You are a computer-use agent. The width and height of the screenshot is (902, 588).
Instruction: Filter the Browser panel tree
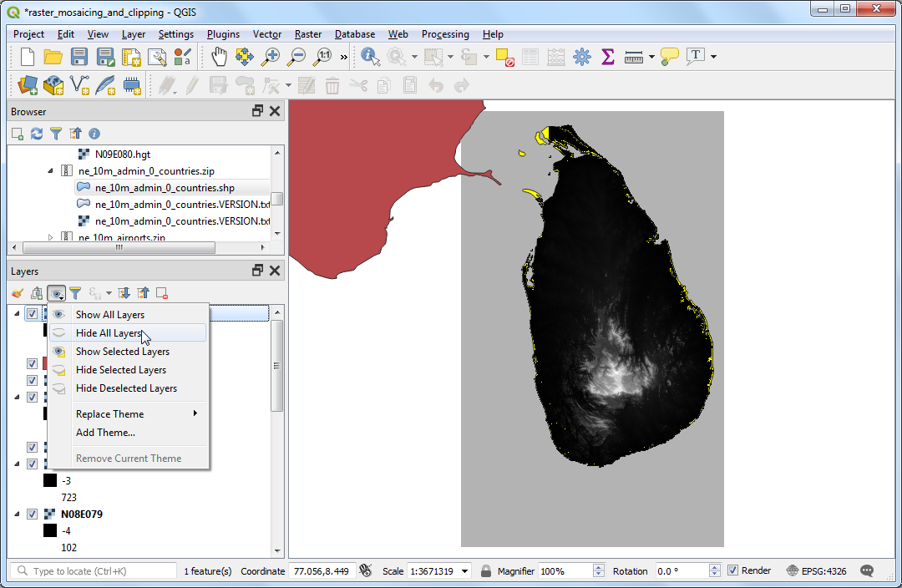pyautogui.click(x=56, y=134)
